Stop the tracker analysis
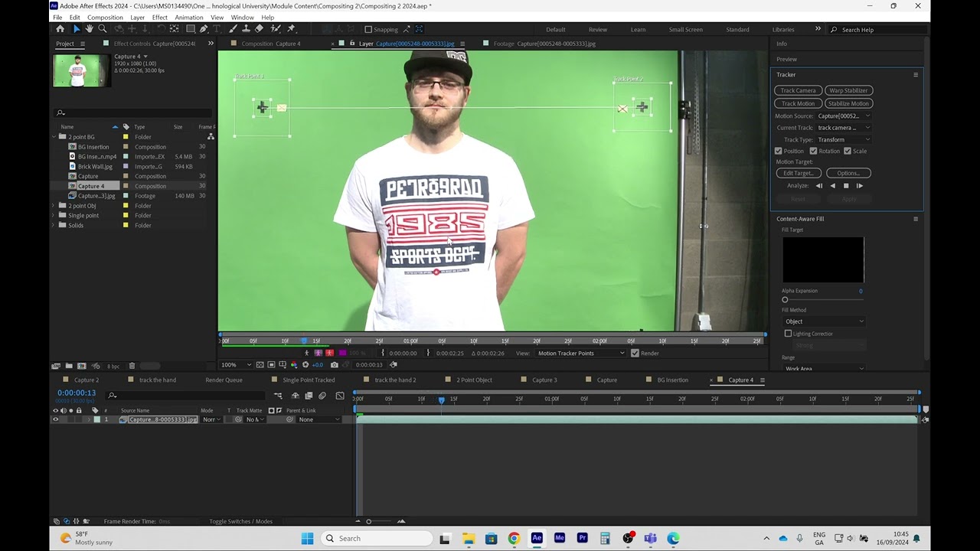Screen dimensions: 980x551 (846, 186)
